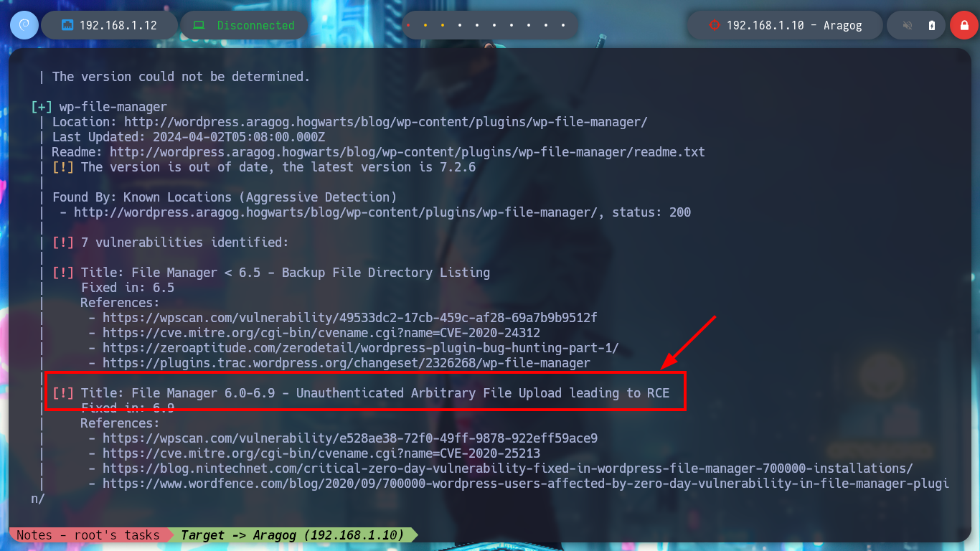Toggle the muted volume icon
980x551 pixels.
[x=908, y=25]
